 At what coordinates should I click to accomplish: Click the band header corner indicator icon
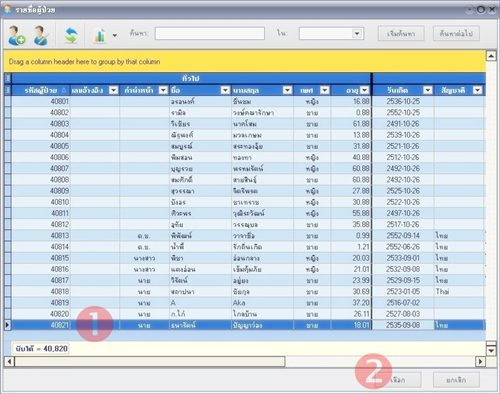(8, 78)
